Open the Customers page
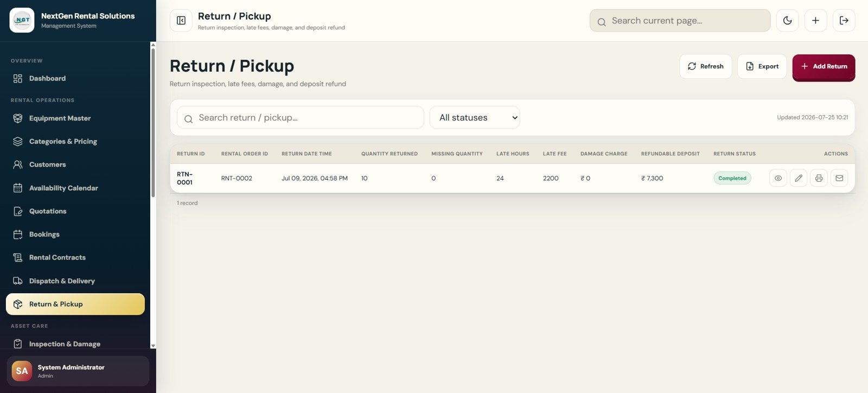This screenshot has width=868, height=393. click(x=75, y=164)
